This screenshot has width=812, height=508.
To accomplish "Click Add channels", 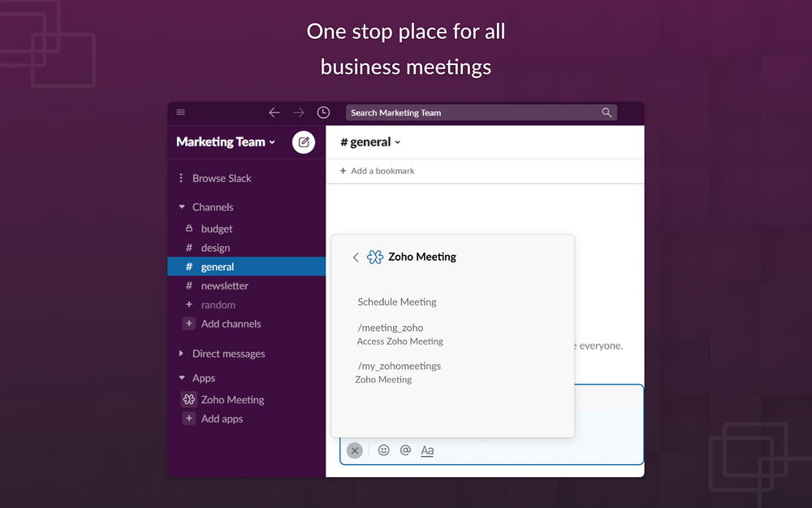I will pos(231,324).
